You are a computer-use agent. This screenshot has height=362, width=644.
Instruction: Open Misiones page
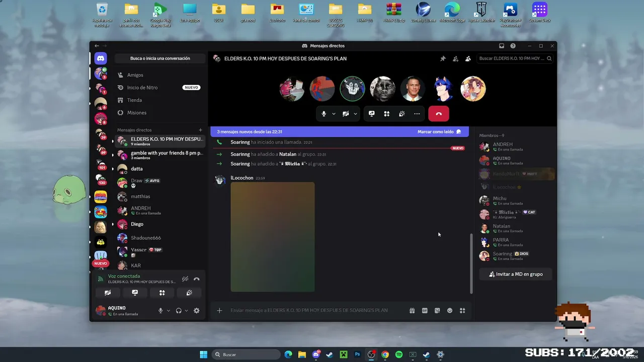pos(160,113)
